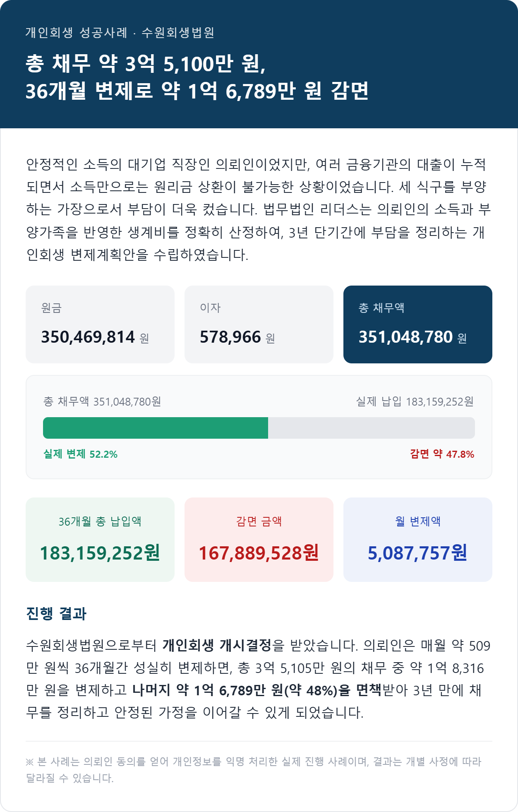Click the 총 채무액 351,048,780원 label above bar
The width and height of the screenshot is (518, 812).
tap(102, 401)
